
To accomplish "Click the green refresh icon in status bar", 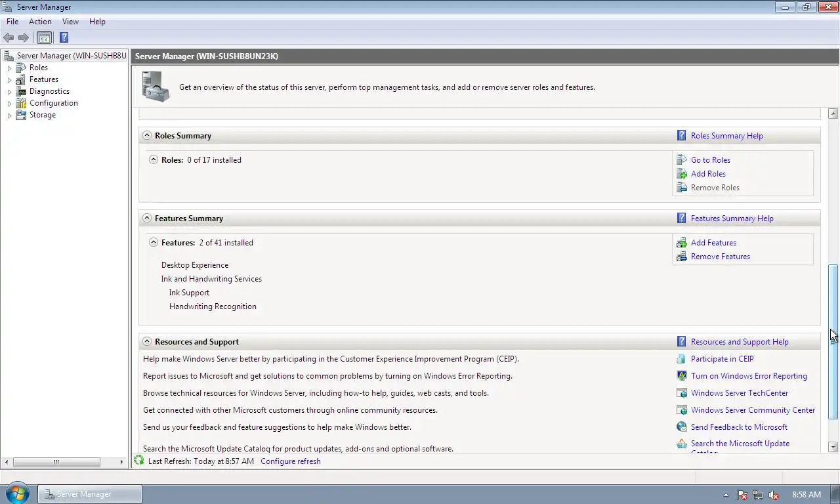I will (x=139, y=461).
